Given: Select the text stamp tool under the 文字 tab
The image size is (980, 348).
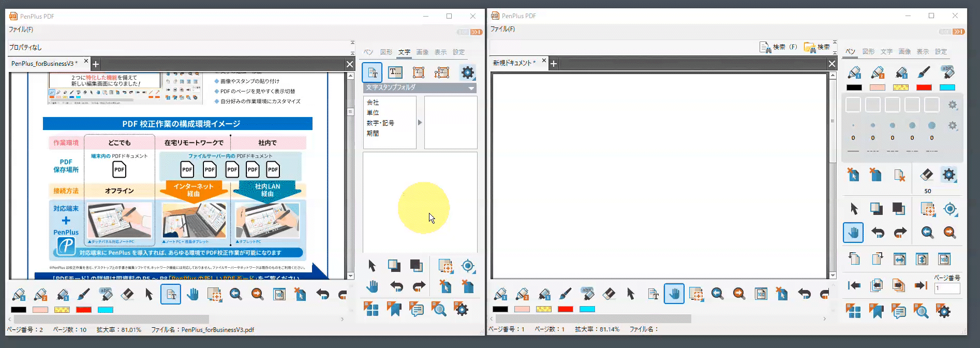Looking at the screenshot, I should point(372,72).
